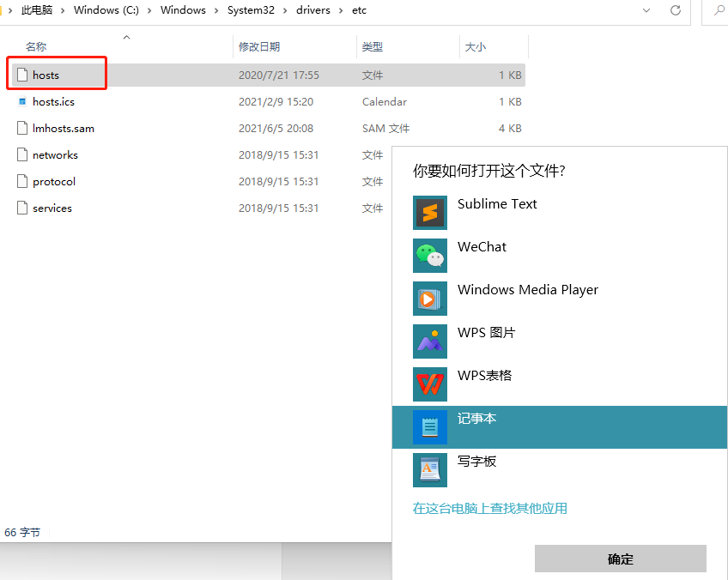Go to 此电脑 in breadcrumb
The width and height of the screenshot is (728, 580).
[37, 10]
